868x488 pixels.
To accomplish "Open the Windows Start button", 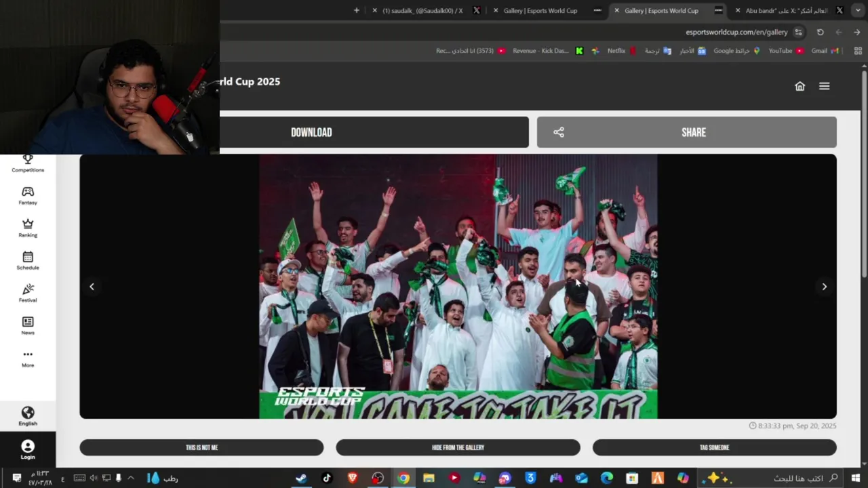I will [856, 478].
